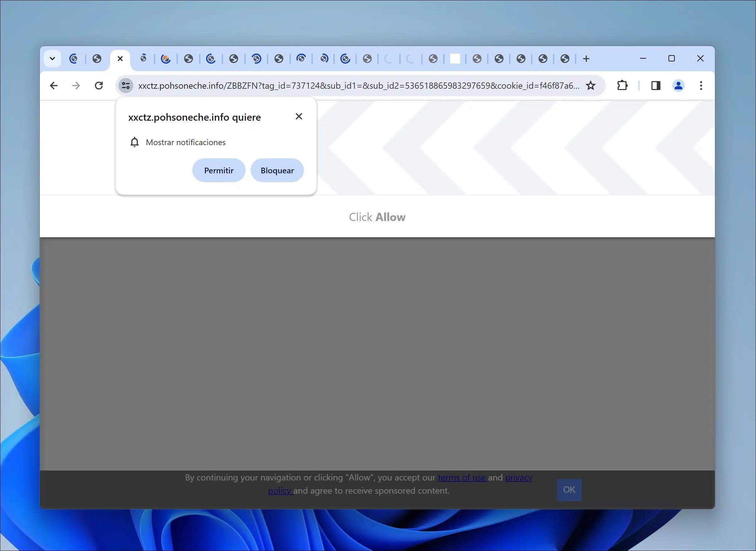Viewport: 756px width, 551px height.
Task: Reload the current page
Action: pos(99,86)
